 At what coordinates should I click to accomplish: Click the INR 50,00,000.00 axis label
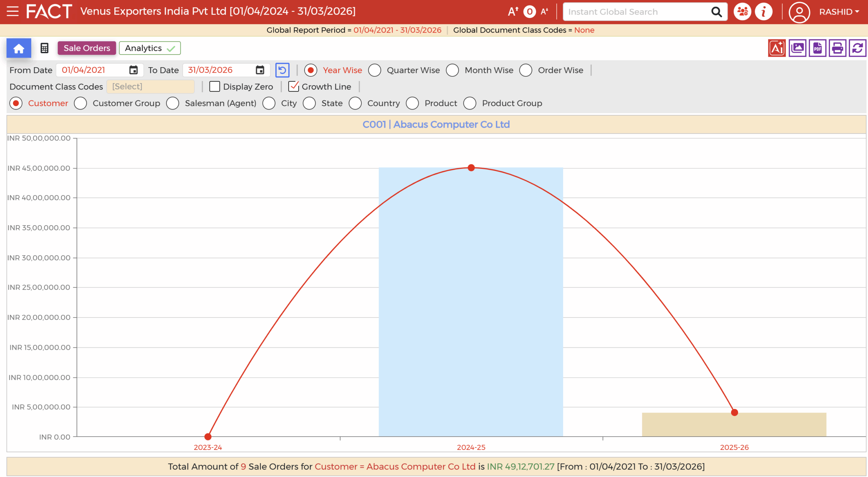pos(39,138)
